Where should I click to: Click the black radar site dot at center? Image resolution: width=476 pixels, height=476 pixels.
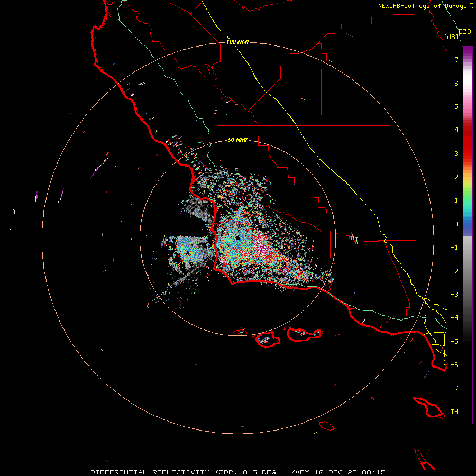tap(237, 238)
